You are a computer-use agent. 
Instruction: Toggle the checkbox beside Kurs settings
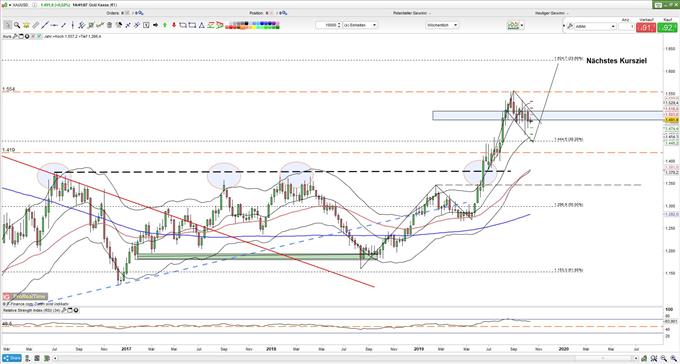coord(39,36)
